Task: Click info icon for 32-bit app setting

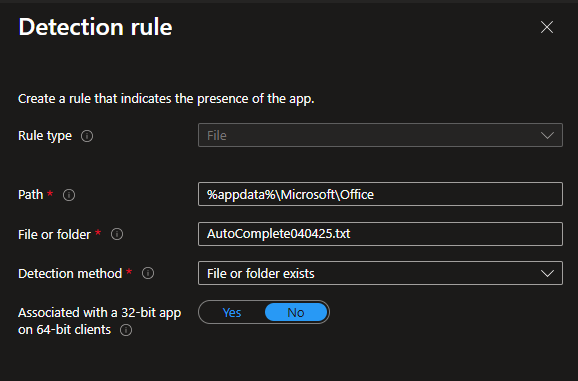Action: 126,330
